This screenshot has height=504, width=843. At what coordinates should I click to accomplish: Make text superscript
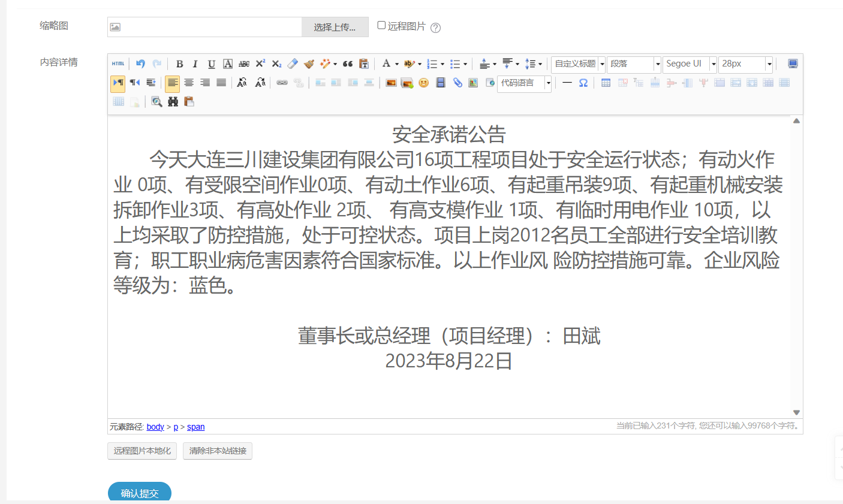pos(260,64)
